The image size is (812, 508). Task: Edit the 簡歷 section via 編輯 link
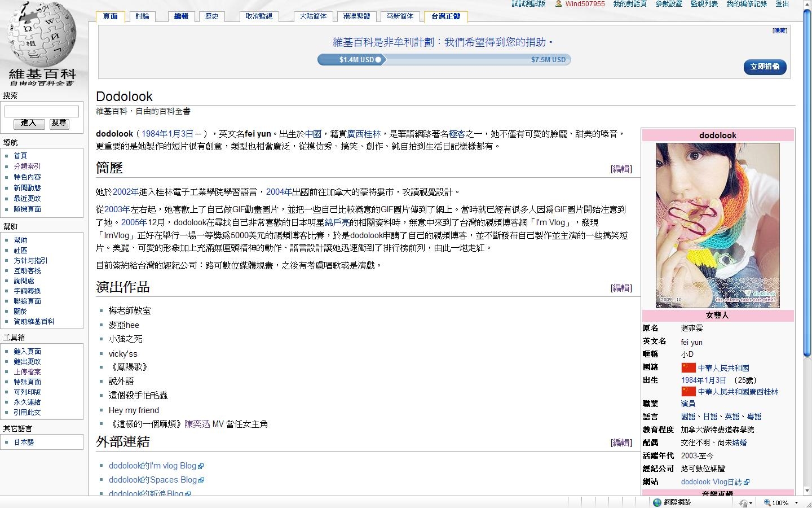click(621, 169)
